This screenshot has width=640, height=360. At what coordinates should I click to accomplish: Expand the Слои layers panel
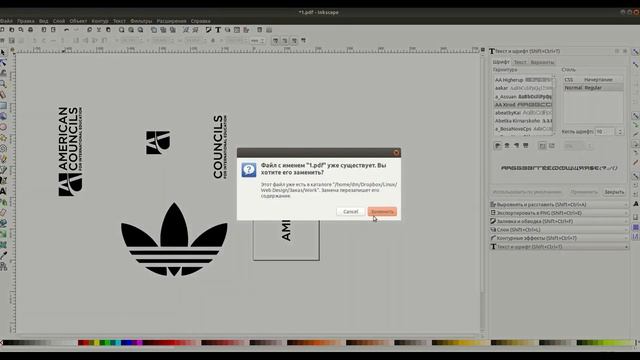coord(559,230)
